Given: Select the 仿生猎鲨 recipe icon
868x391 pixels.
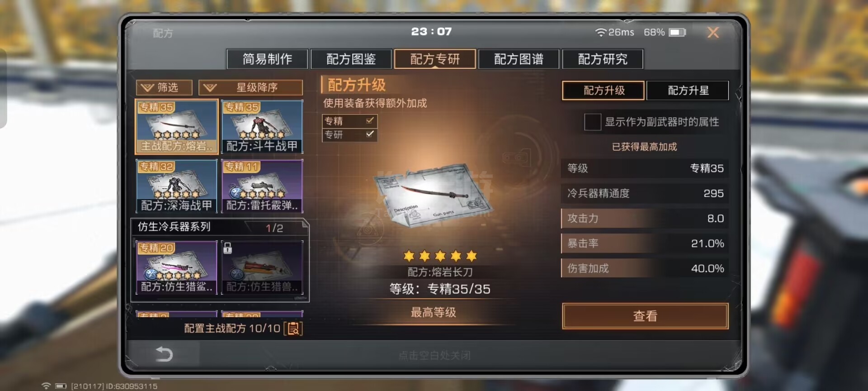Looking at the screenshot, I should 177,267.
